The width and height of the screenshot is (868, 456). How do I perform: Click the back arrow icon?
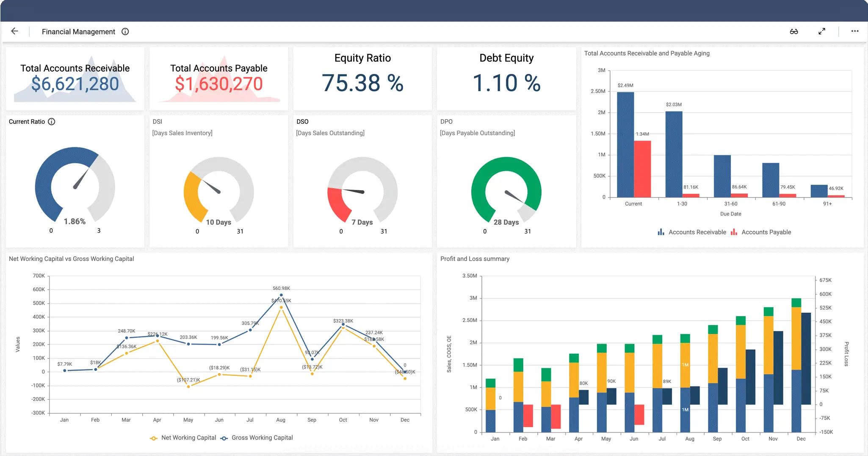click(x=15, y=31)
